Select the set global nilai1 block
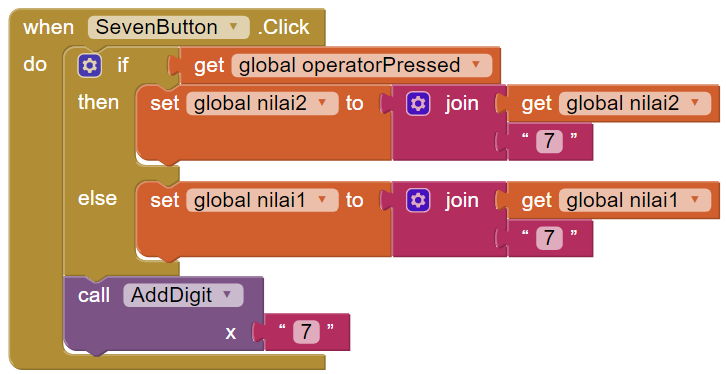 (164, 200)
